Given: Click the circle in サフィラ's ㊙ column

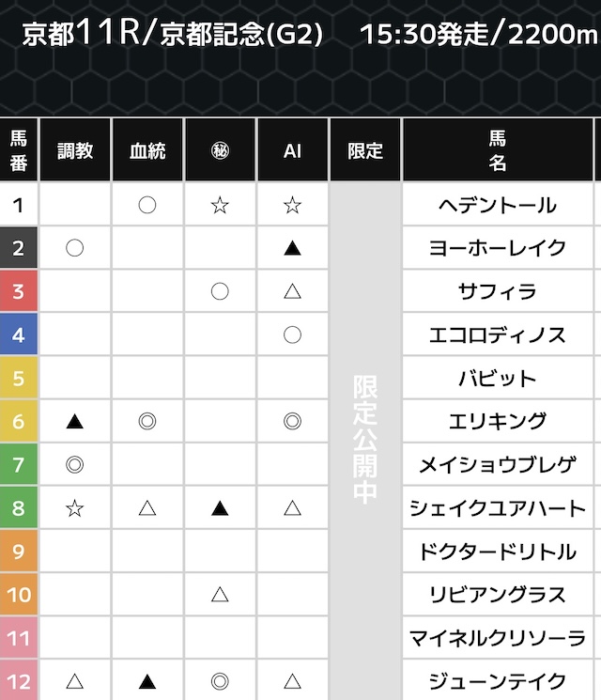Looking at the screenshot, I should pos(220,292).
